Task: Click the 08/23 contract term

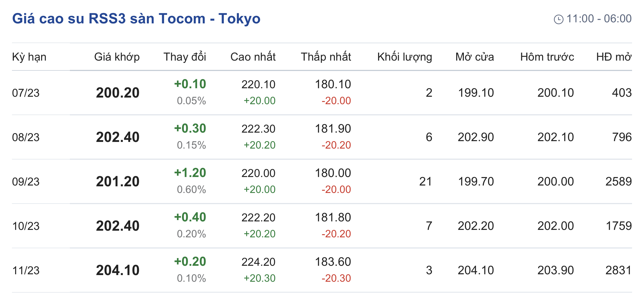Action: point(26,137)
